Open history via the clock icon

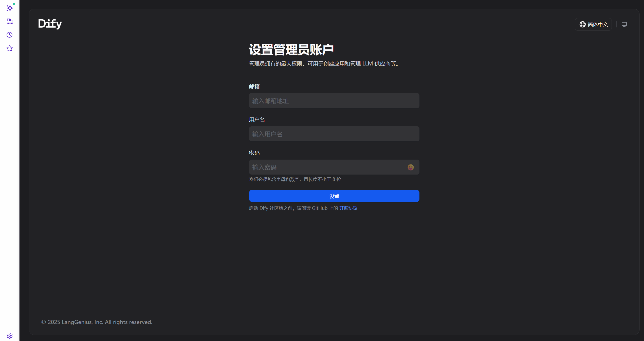pos(10,35)
